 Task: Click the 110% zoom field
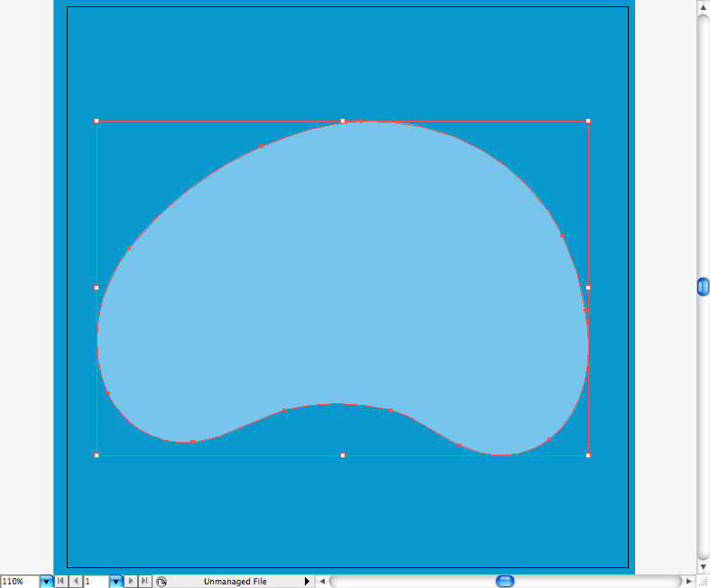pyautogui.click(x=19, y=582)
